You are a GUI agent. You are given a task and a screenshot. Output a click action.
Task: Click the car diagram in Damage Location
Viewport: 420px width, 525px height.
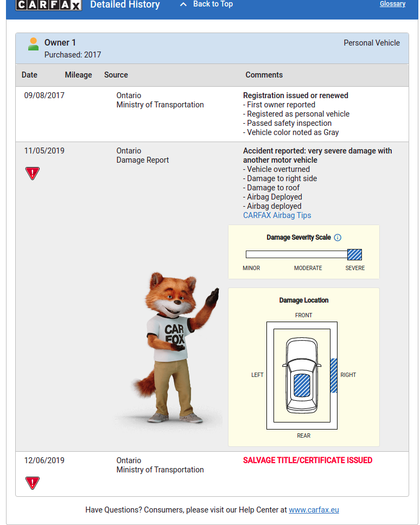302,376
